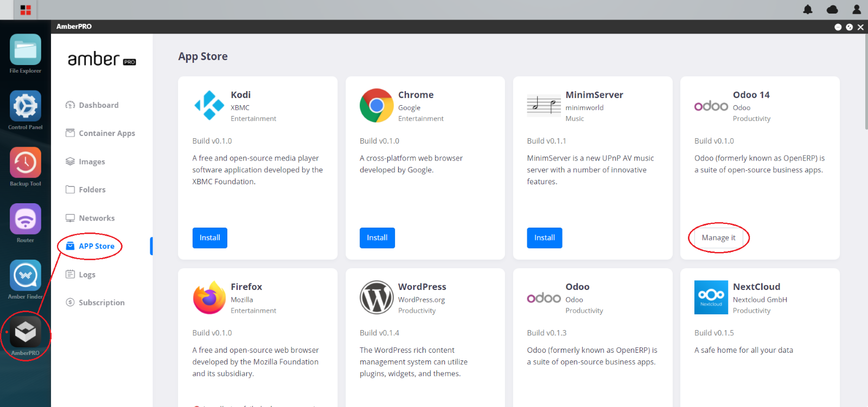Image resolution: width=868 pixels, height=407 pixels.
Task: Click the Odoo logo in second row
Action: (544, 298)
